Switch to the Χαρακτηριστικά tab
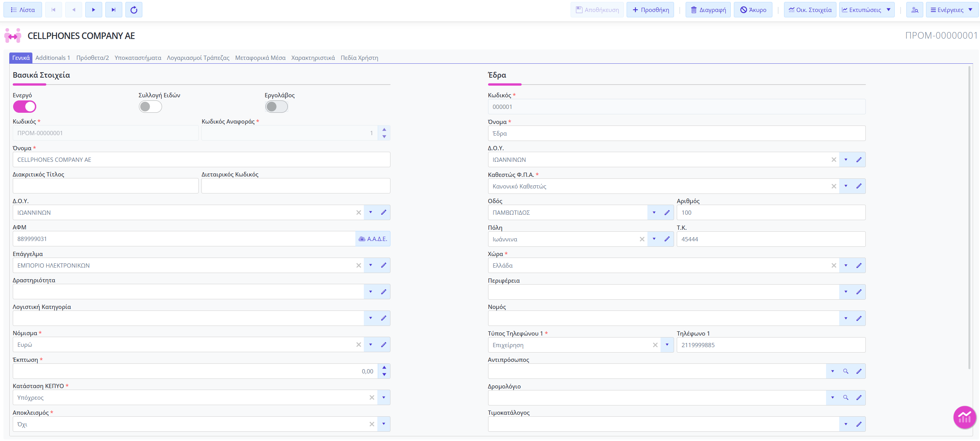The height and width of the screenshot is (441, 980). pos(313,58)
